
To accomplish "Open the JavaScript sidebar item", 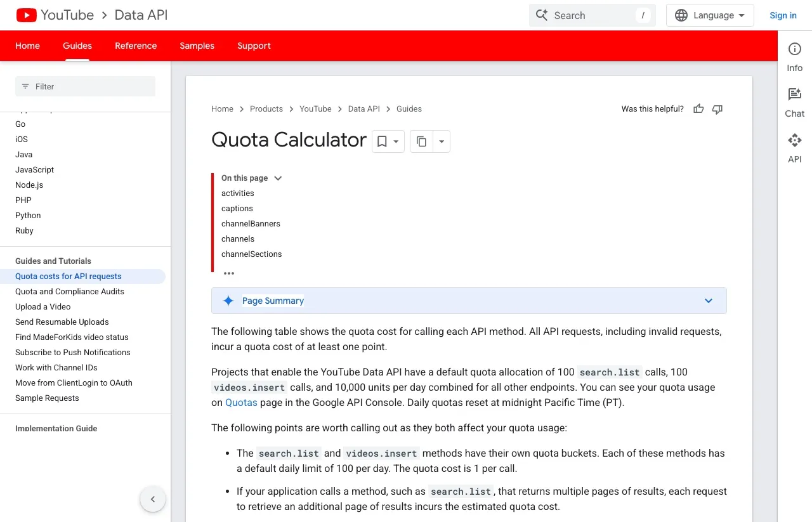I will (35, 170).
